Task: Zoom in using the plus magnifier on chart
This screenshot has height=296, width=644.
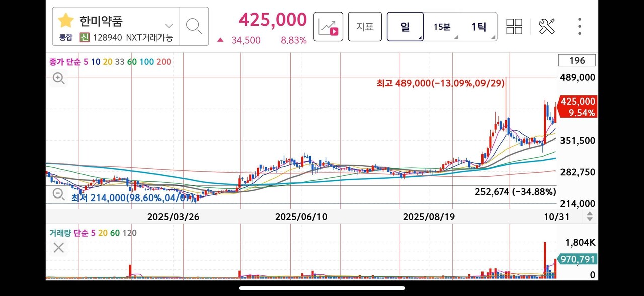Action: [58, 79]
